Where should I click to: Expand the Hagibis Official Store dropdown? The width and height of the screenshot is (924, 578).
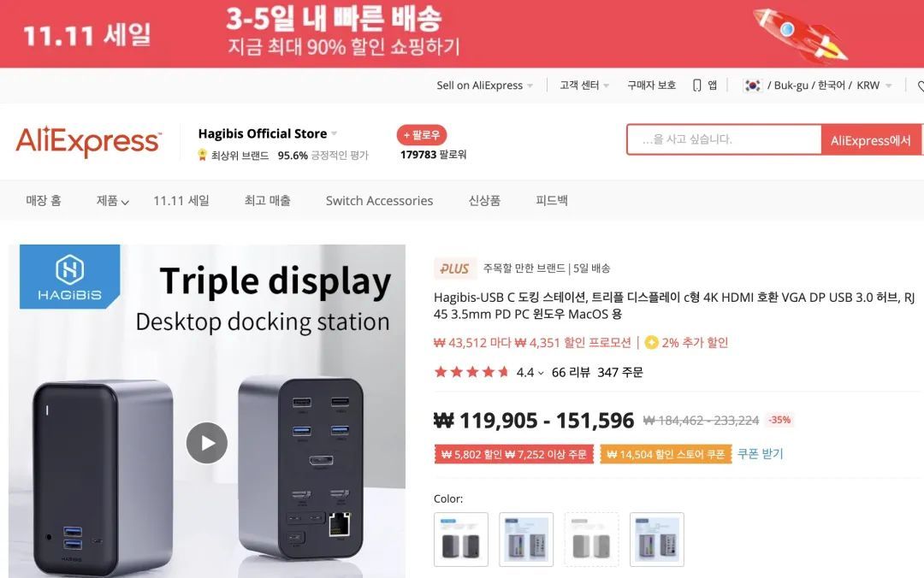(335, 133)
